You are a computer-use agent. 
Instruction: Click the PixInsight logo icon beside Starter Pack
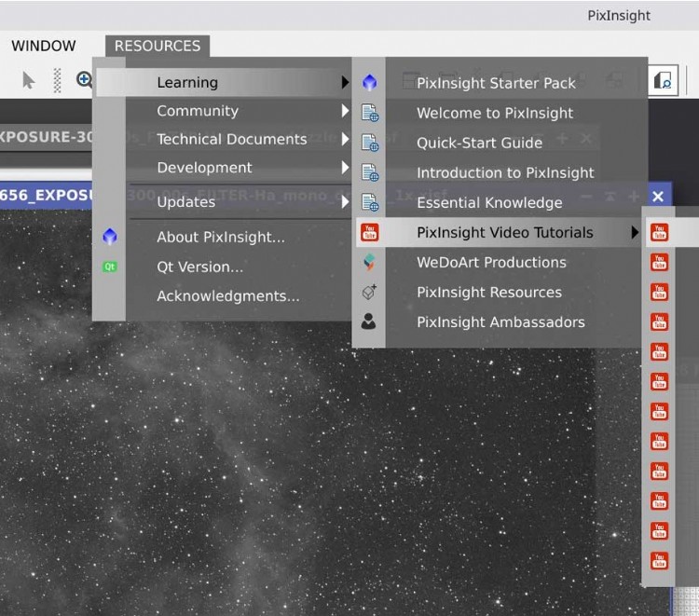click(x=370, y=82)
